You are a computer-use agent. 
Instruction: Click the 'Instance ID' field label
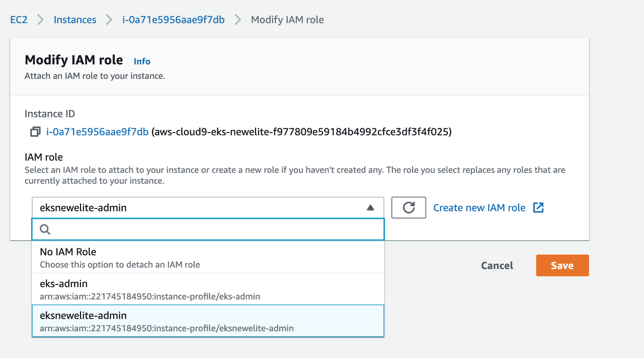pos(50,114)
